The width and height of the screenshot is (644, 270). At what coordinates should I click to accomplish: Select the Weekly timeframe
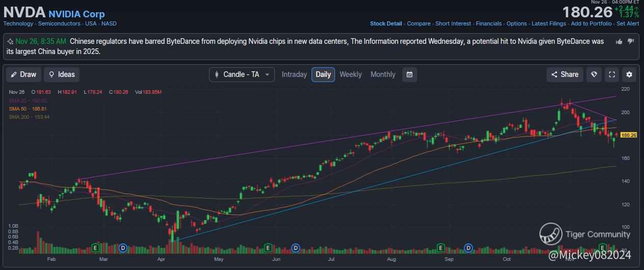(x=350, y=74)
